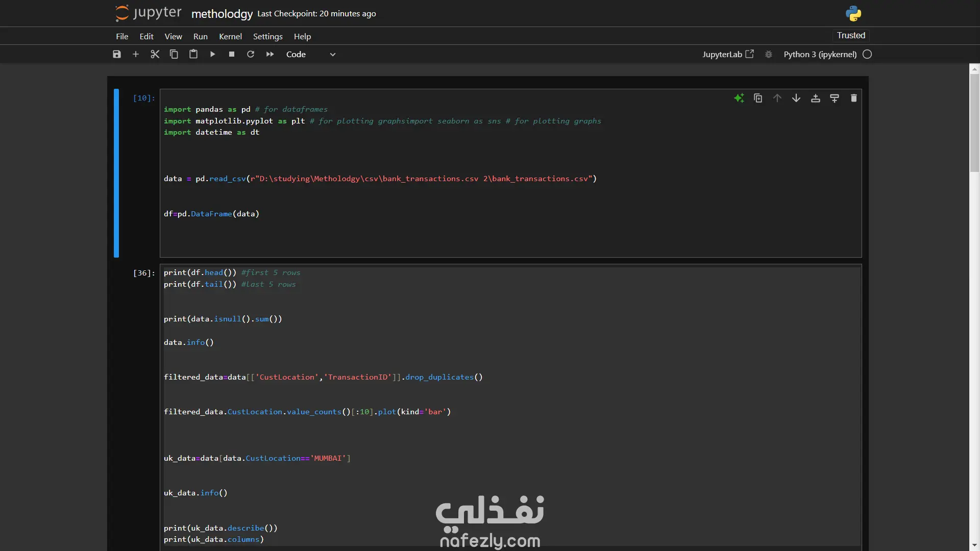The image size is (980, 551).
Task: Click the scrollbar up arrow
Action: [x=974, y=68]
